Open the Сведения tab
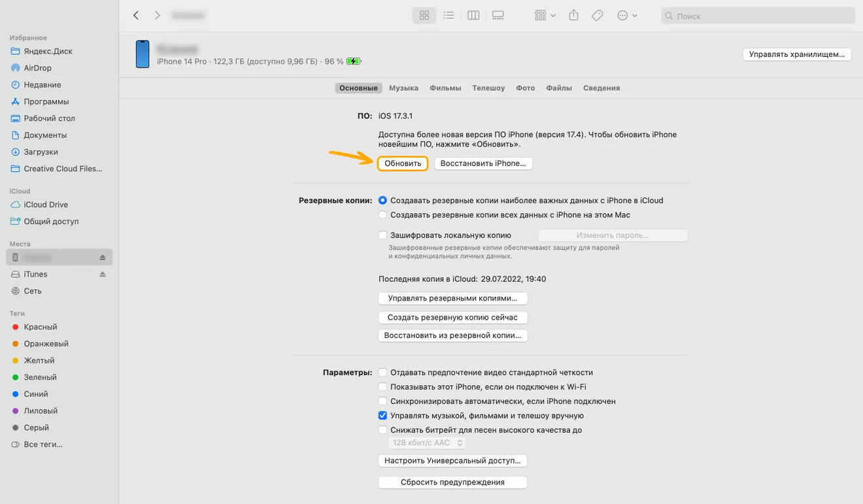 coord(601,88)
